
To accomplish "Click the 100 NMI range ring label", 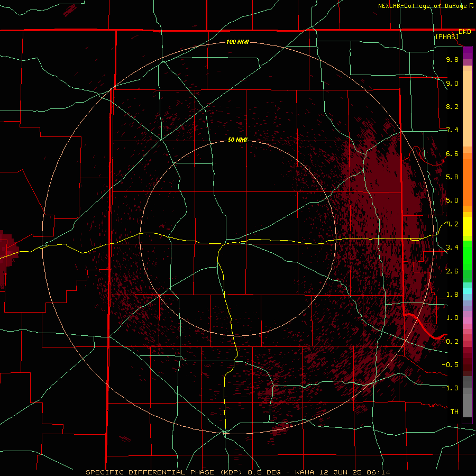I will pyautogui.click(x=237, y=42).
